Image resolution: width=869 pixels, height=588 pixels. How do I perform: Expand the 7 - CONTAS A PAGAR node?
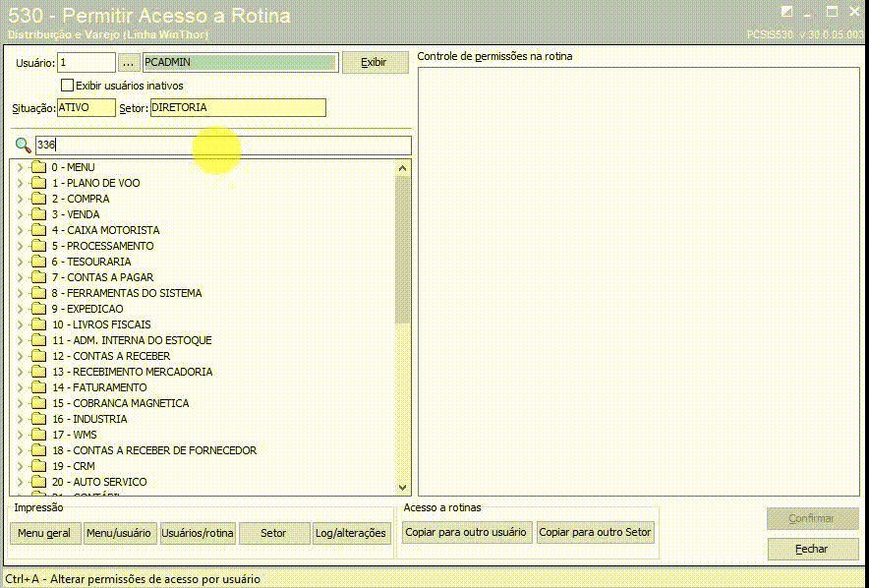click(x=20, y=277)
